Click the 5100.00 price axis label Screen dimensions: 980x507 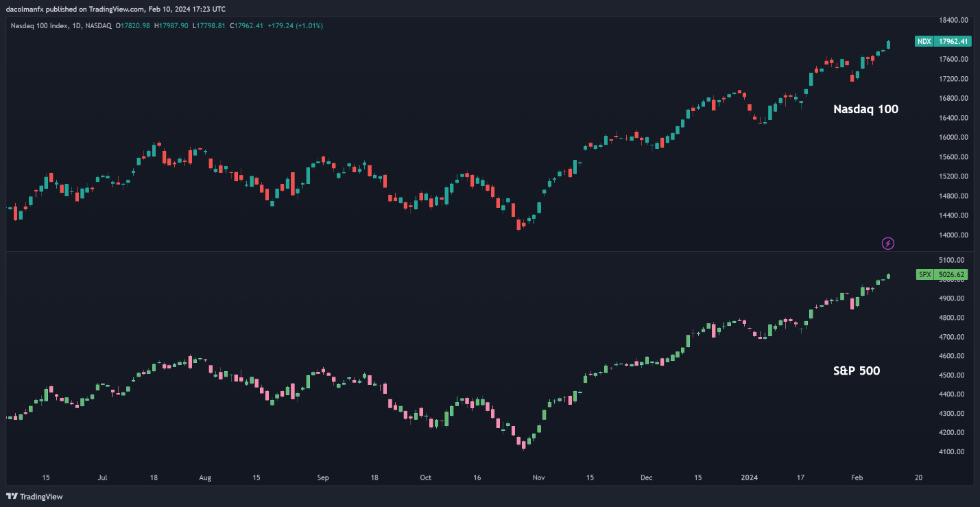(952, 260)
